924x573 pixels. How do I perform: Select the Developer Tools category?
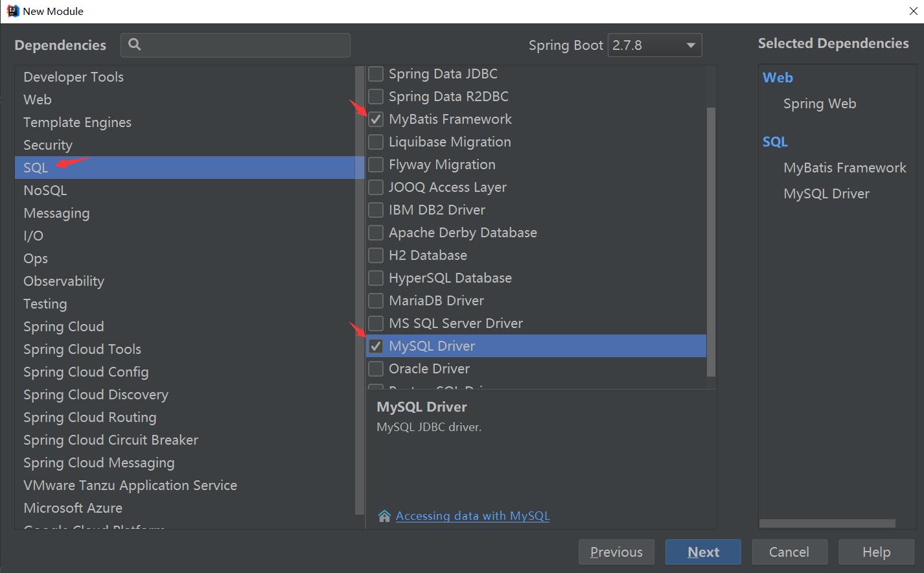[x=185, y=77]
